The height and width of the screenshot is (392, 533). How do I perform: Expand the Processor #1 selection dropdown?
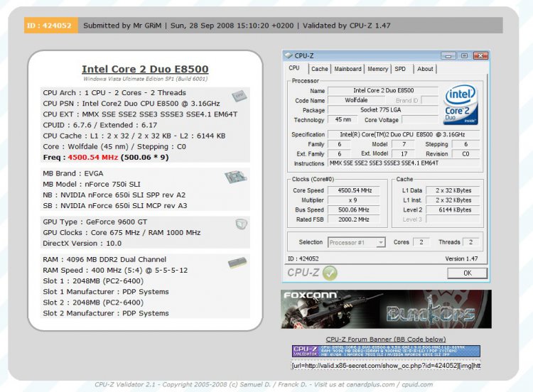click(x=381, y=243)
